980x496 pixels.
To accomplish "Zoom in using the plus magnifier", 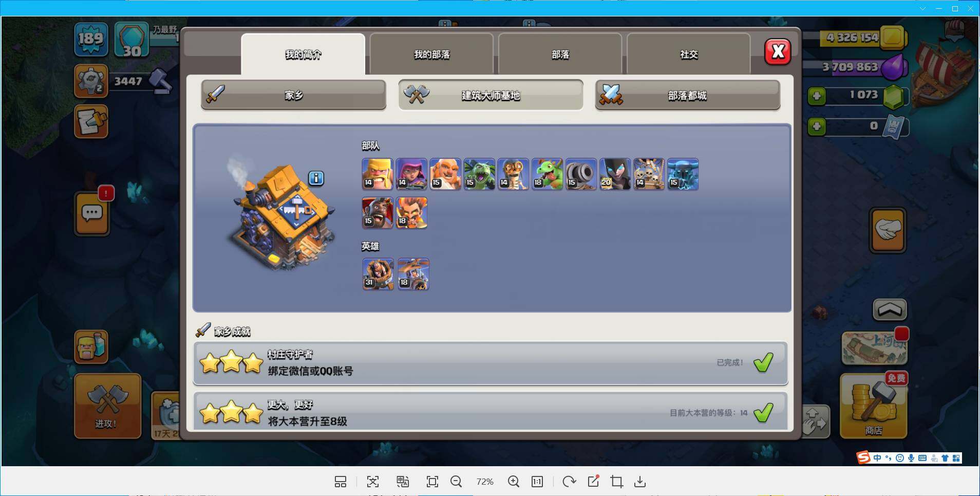I will [x=514, y=482].
